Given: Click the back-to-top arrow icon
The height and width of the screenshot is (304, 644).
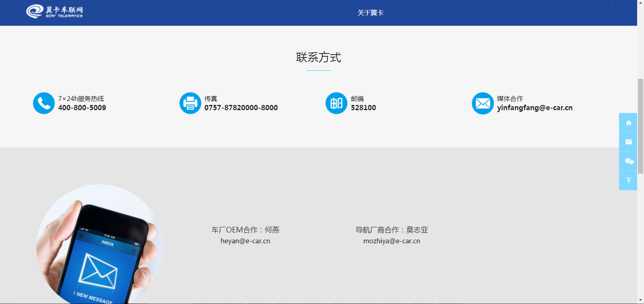Looking at the screenshot, I should click(x=628, y=181).
